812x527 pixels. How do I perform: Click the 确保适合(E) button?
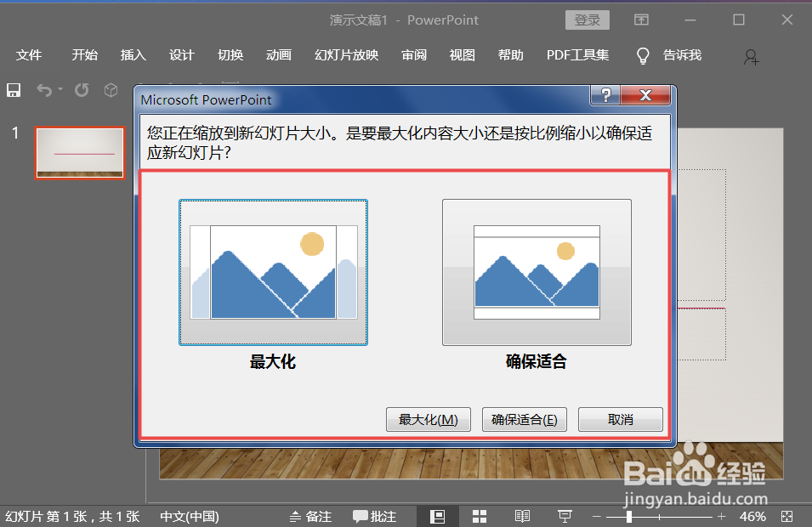click(524, 419)
